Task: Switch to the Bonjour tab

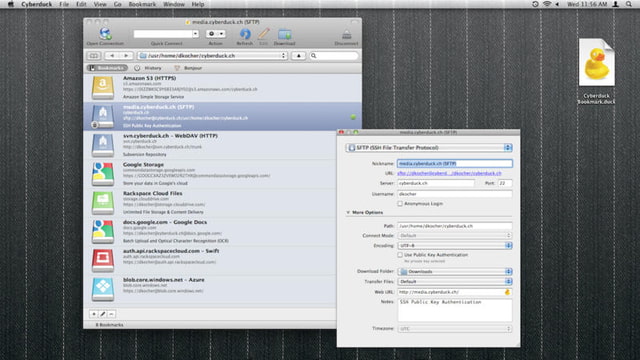Action: [188, 68]
